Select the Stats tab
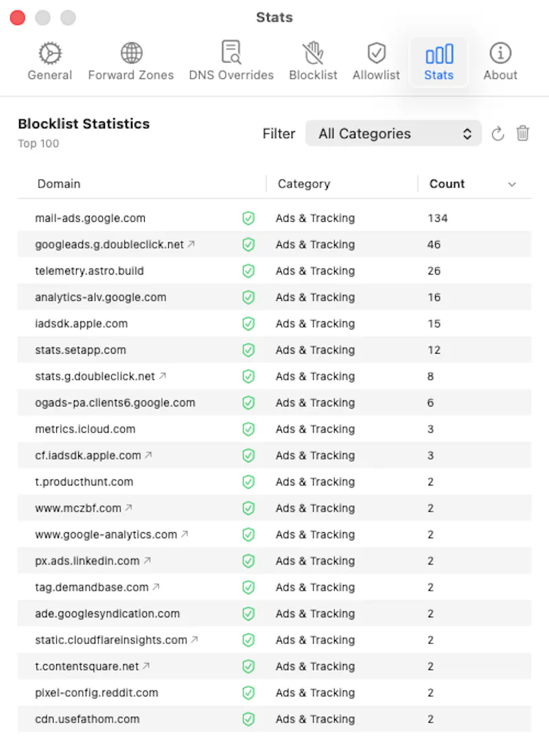This screenshot has height=756, width=549. 439,62
